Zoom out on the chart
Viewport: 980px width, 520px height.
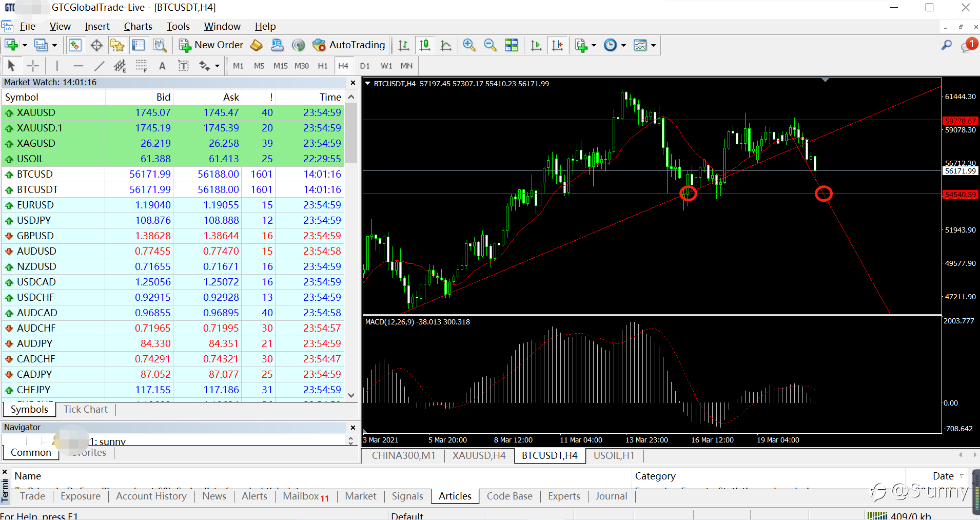click(490, 45)
